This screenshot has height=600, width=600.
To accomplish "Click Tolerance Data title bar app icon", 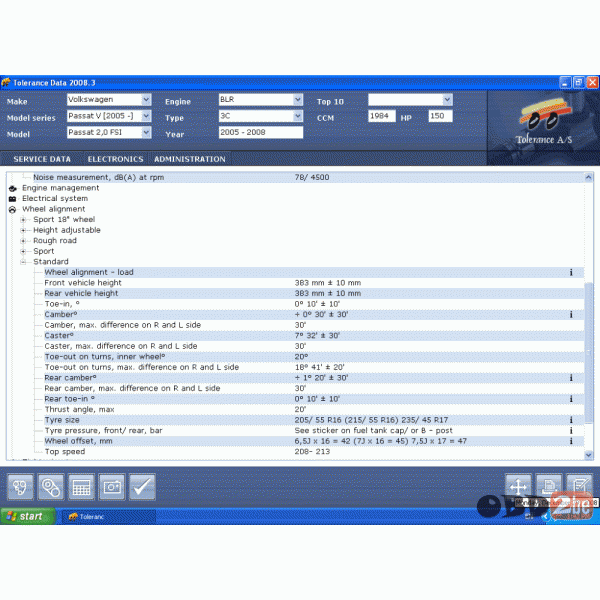I will point(6,82).
